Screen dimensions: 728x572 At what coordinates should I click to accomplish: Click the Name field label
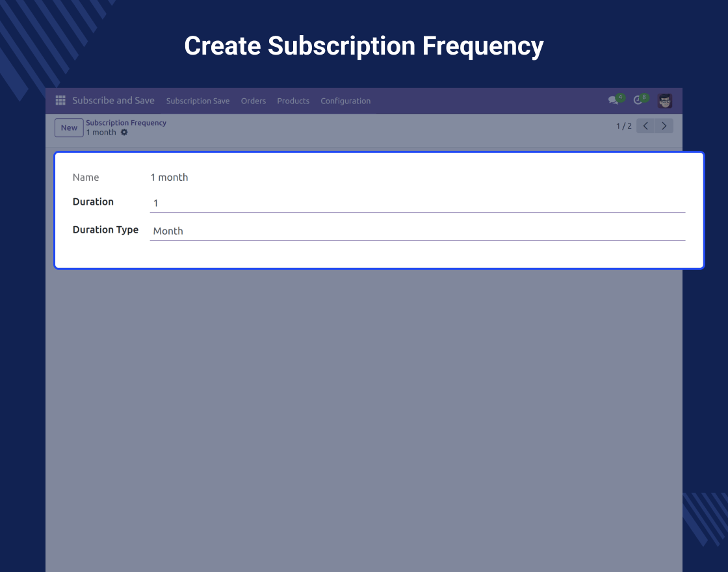click(x=85, y=177)
